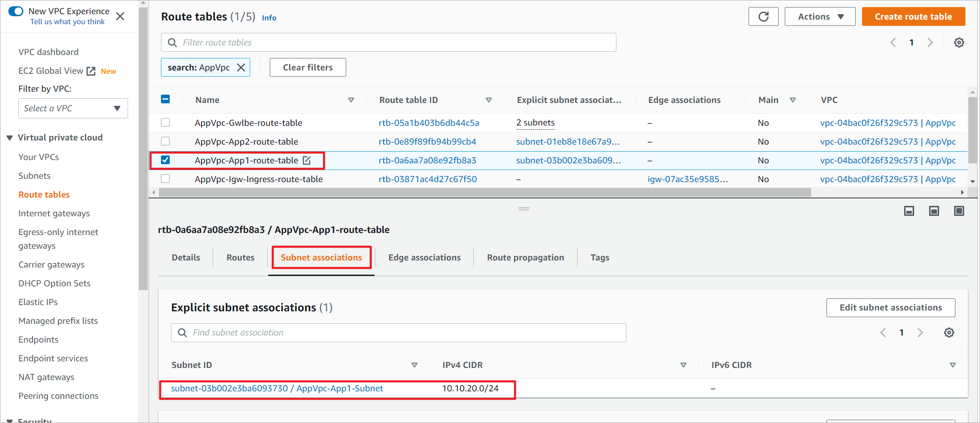
Task: Open the Route propagation tab
Action: click(525, 258)
